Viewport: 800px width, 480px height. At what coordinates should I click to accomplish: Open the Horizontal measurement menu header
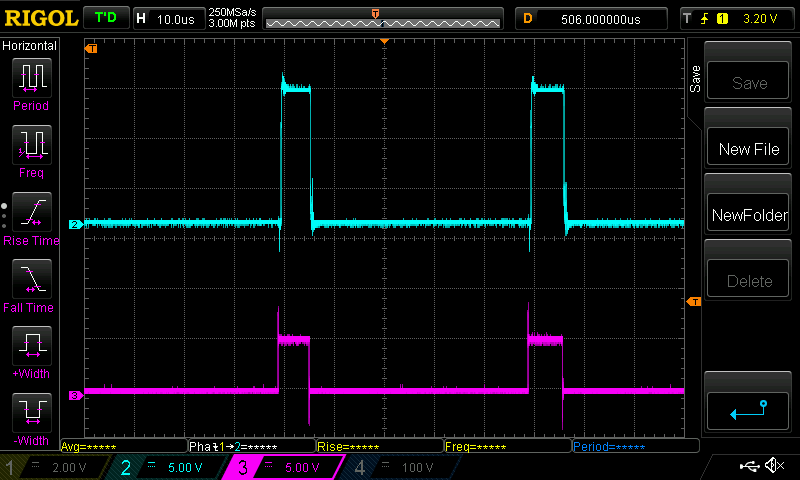[x=30, y=46]
